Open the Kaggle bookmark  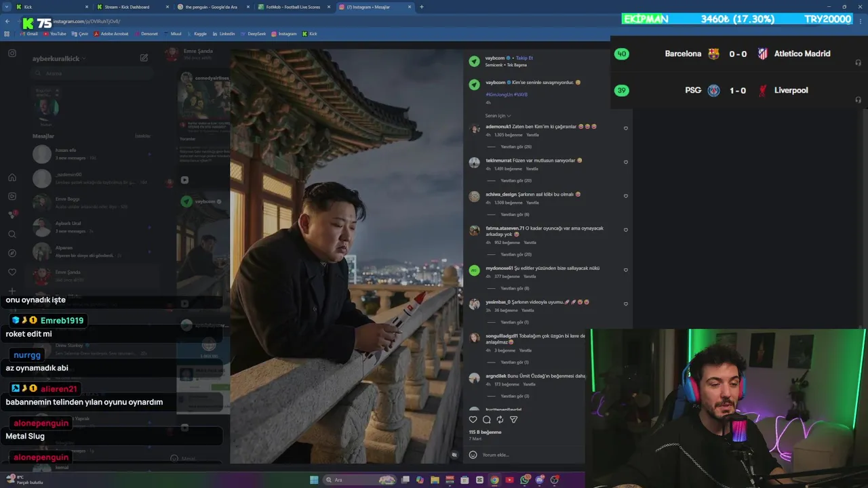click(x=197, y=34)
